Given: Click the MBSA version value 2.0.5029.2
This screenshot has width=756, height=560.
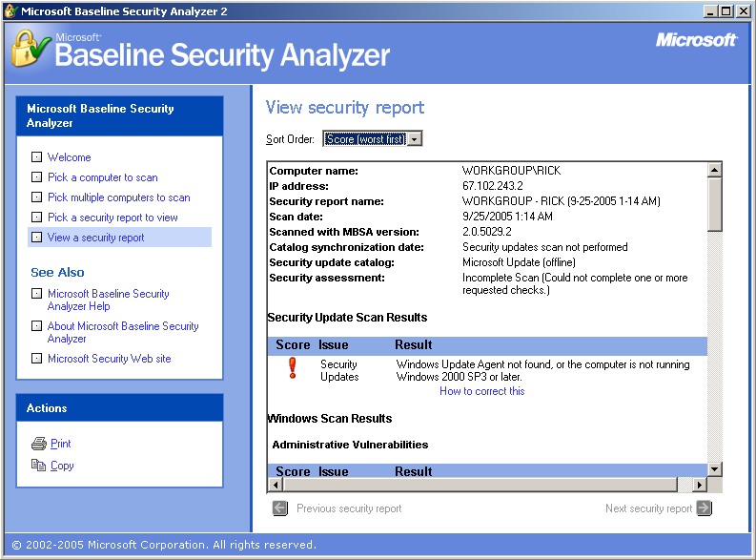Looking at the screenshot, I should [x=486, y=232].
